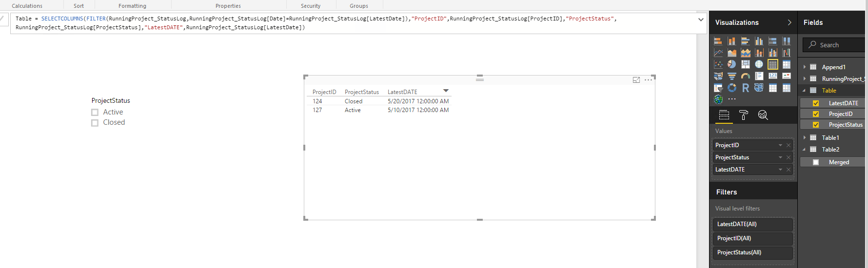Remove ProjectStatus from Values

click(789, 157)
